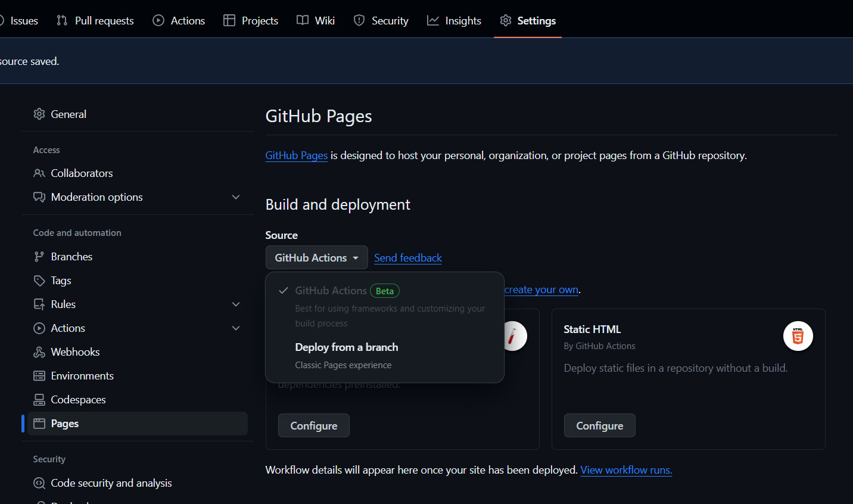Click the Build and deployment heading

coord(338,205)
